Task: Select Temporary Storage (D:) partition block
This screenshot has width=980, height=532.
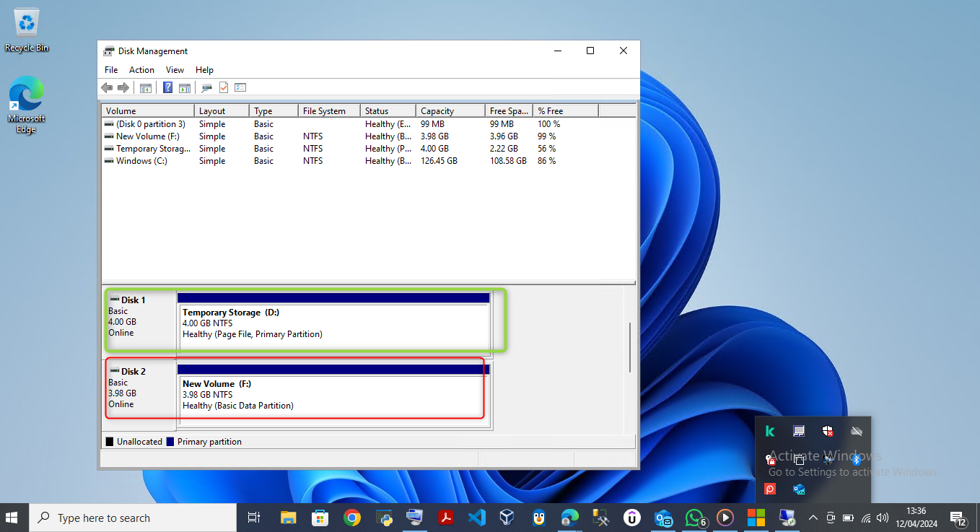Action: [x=333, y=323]
